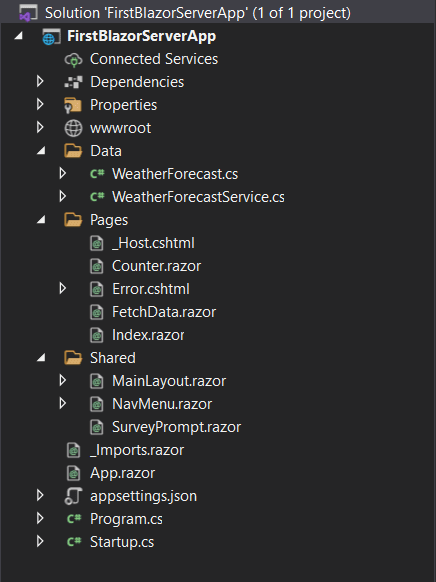The width and height of the screenshot is (436, 582).
Task: Select the SurveyPrompt.razor file name
Action: 177,428
